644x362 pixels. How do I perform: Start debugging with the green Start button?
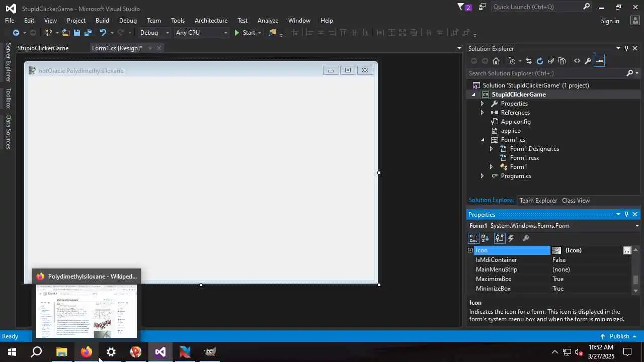pos(245,33)
